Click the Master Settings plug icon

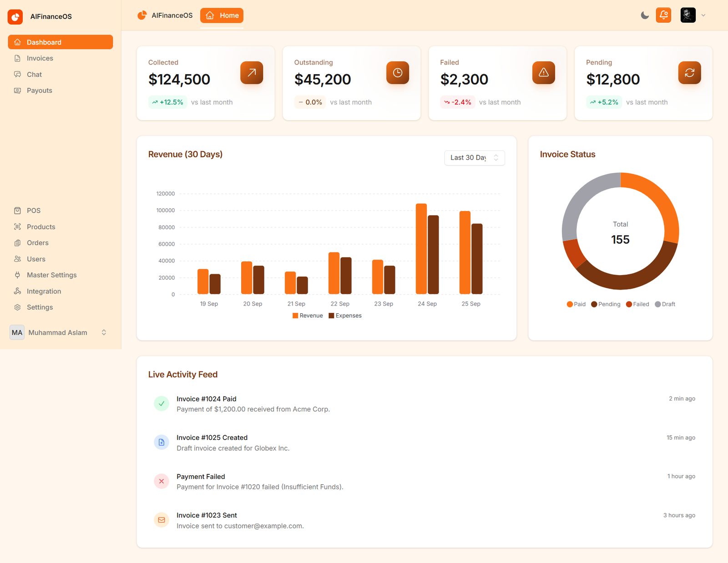17,275
